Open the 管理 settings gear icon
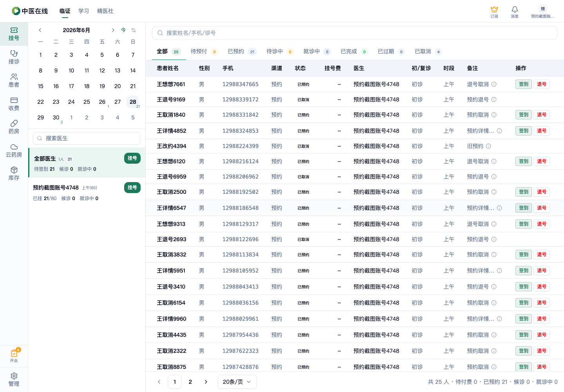 click(14, 379)
